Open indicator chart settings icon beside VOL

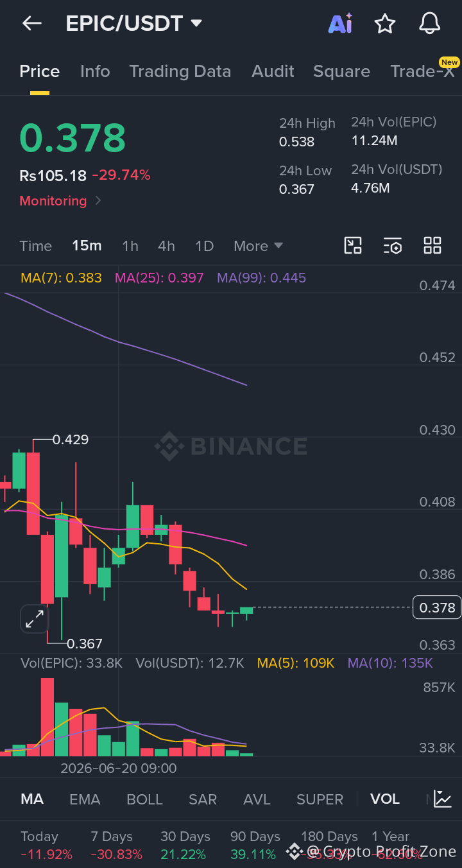click(443, 799)
